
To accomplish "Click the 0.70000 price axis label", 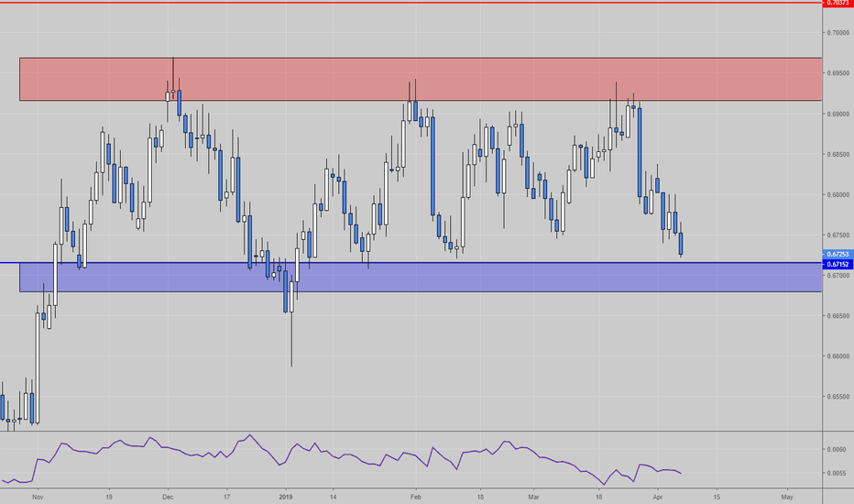I will tap(838, 33).
